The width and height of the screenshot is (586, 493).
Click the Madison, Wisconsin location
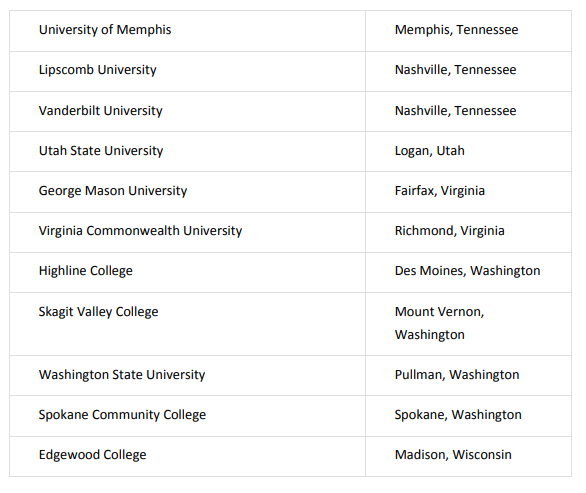453,455
